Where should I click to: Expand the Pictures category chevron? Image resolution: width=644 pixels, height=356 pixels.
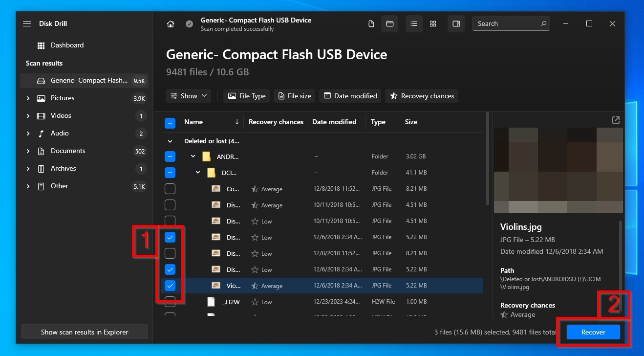tap(28, 98)
